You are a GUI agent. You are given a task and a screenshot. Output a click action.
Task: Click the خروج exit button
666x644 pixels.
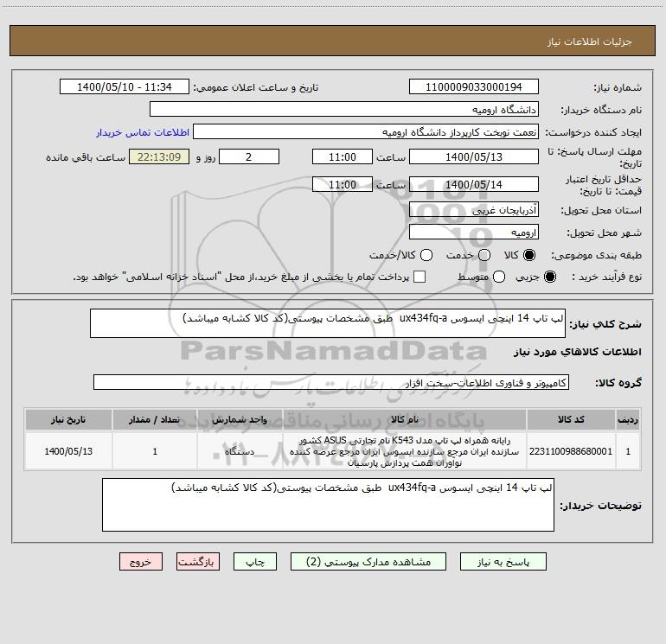[141, 562]
